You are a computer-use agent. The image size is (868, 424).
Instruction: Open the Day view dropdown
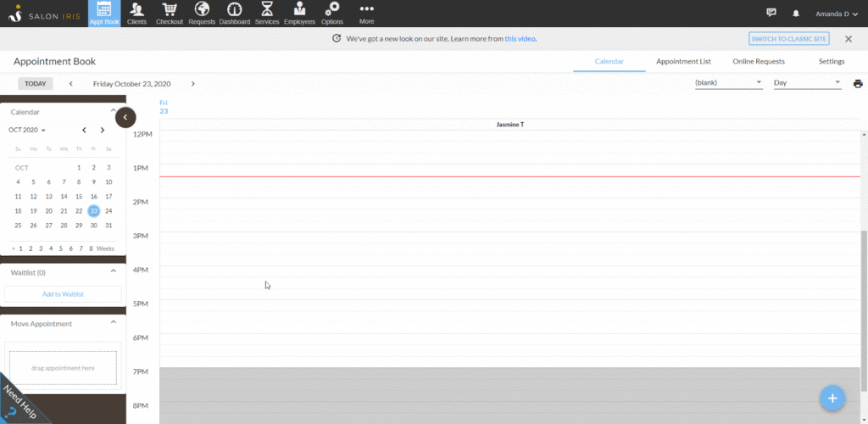pyautogui.click(x=806, y=83)
